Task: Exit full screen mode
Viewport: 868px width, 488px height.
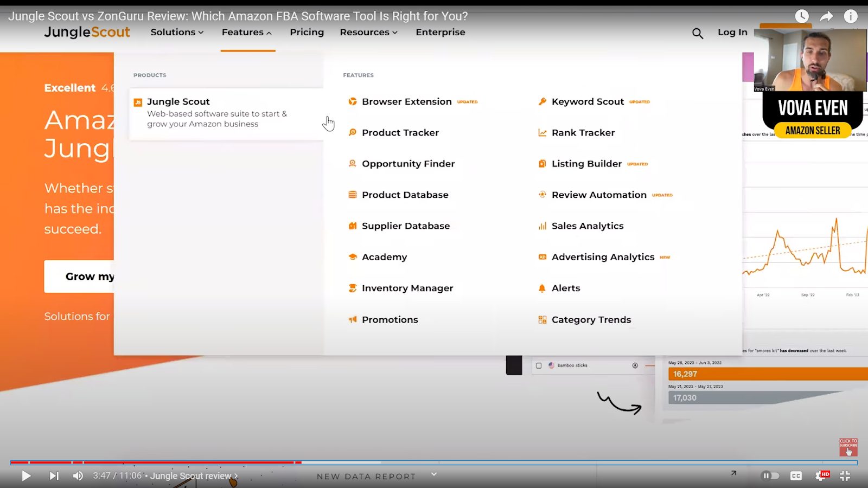Action: click(845, 476)
